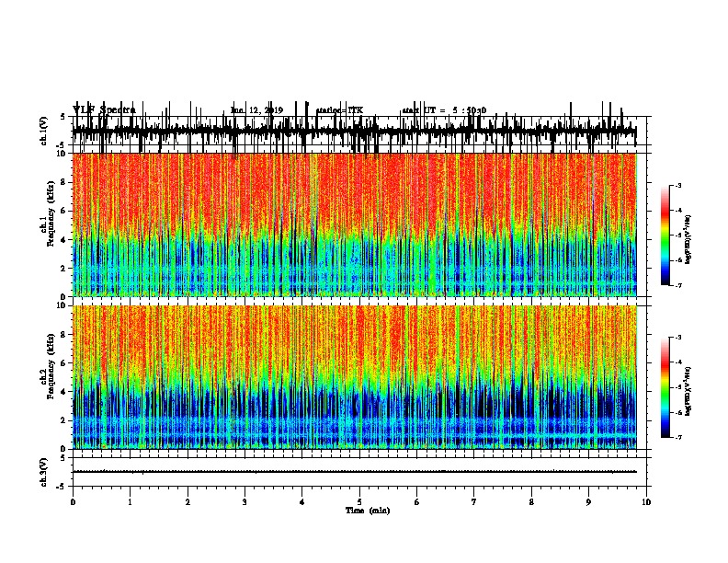Click time axis tick label '7'

point(474,502)
